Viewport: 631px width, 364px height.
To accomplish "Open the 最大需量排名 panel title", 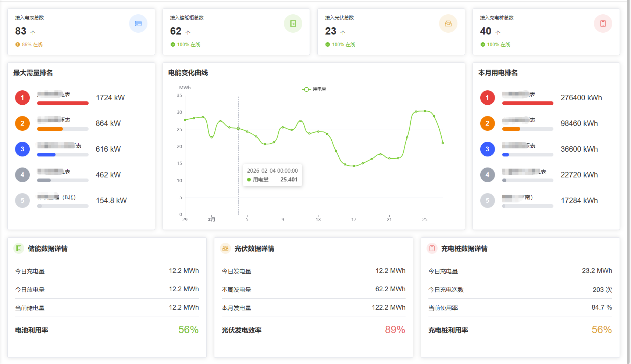I will click(32, 73).
